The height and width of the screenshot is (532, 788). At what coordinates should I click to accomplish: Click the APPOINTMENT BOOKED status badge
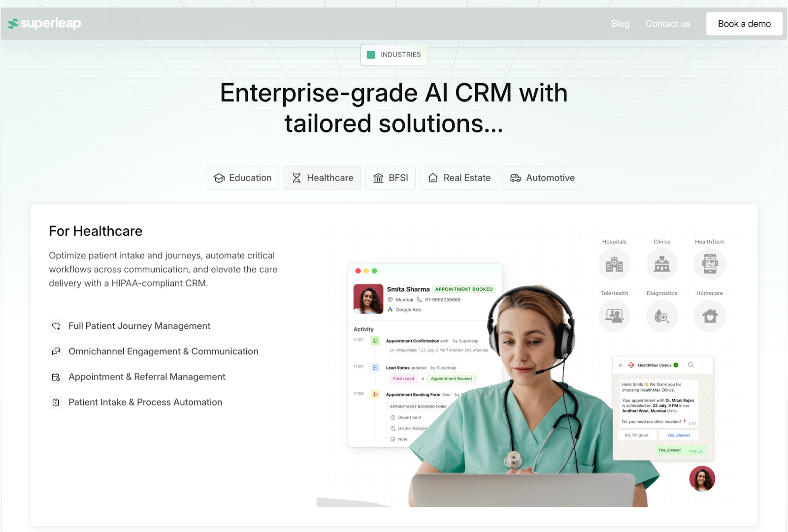pyautogui.click(x=464, y=289)
